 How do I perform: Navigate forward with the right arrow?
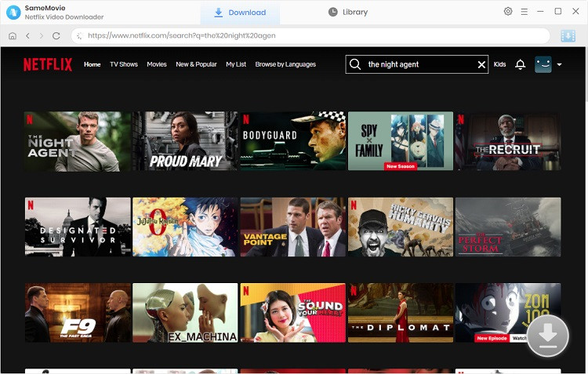42,35
